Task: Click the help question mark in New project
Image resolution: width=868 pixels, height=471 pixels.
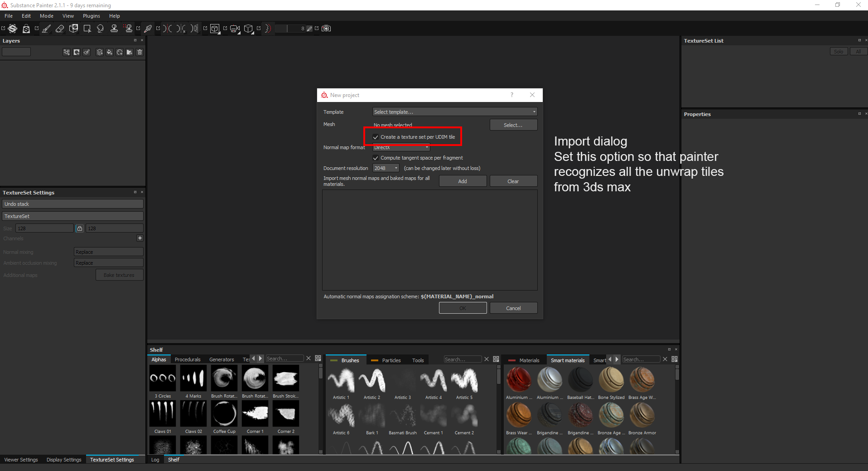Action: click(512, 95)
